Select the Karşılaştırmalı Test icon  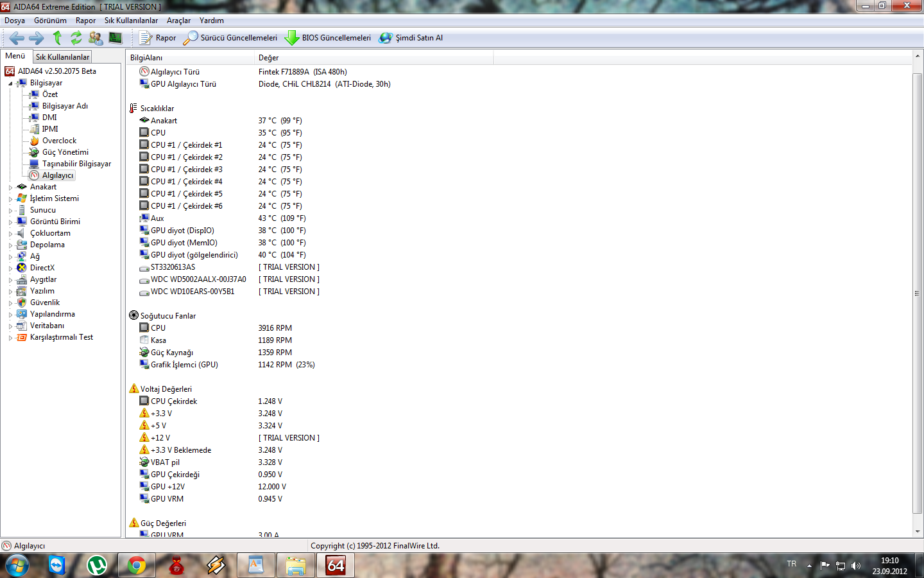[22, 337]
